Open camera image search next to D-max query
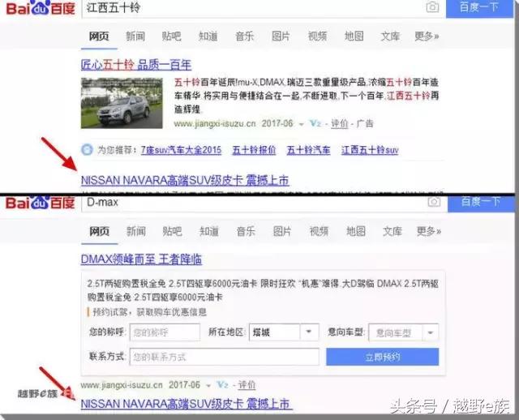This screenshot has width=519, height=420. click(434, 202)
